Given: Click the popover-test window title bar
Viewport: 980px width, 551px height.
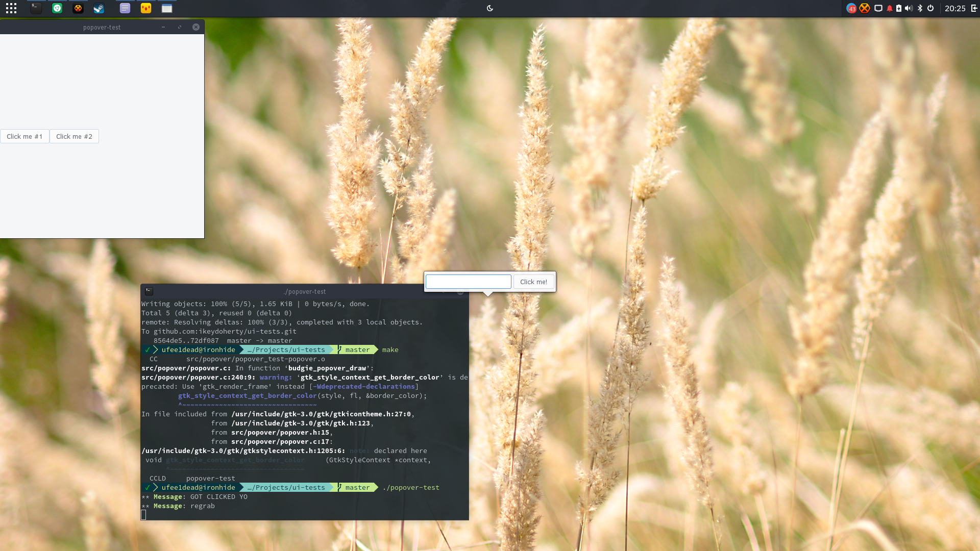Looking at the screenshot, I should (x=102, y=27).
